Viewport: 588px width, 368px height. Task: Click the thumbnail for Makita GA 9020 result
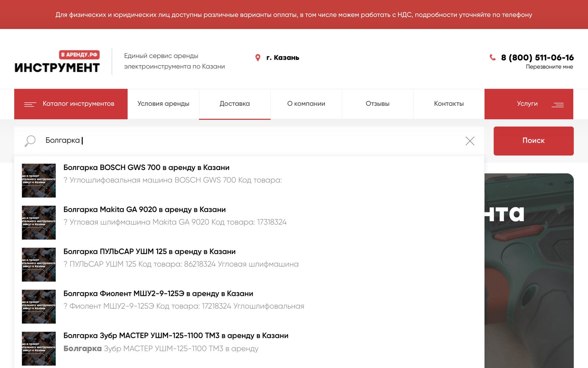(x=39, y=222)
